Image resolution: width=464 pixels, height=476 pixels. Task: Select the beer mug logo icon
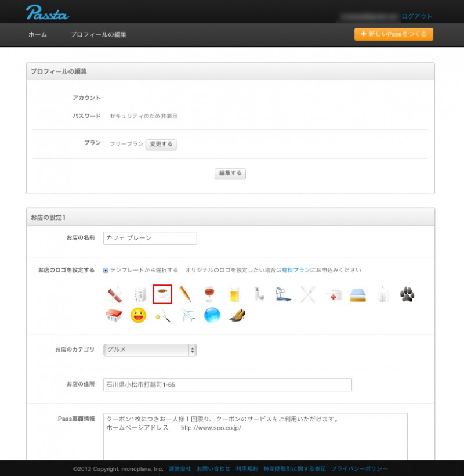pyautogui.click(x=234, y=294)
